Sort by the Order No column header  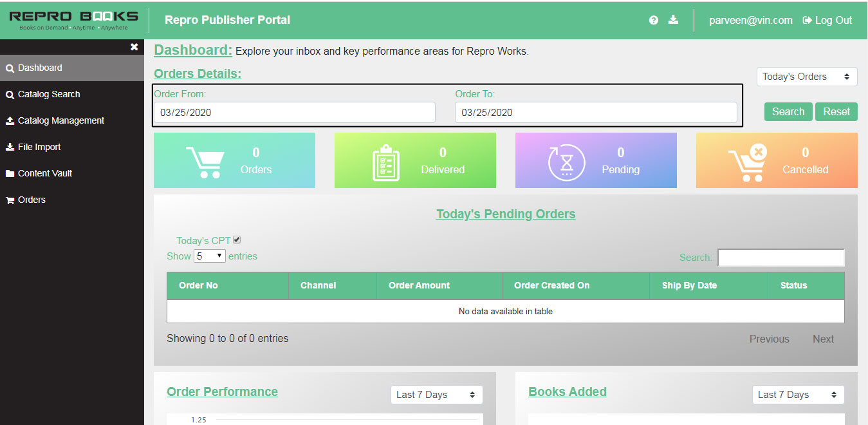click(198, 285)
